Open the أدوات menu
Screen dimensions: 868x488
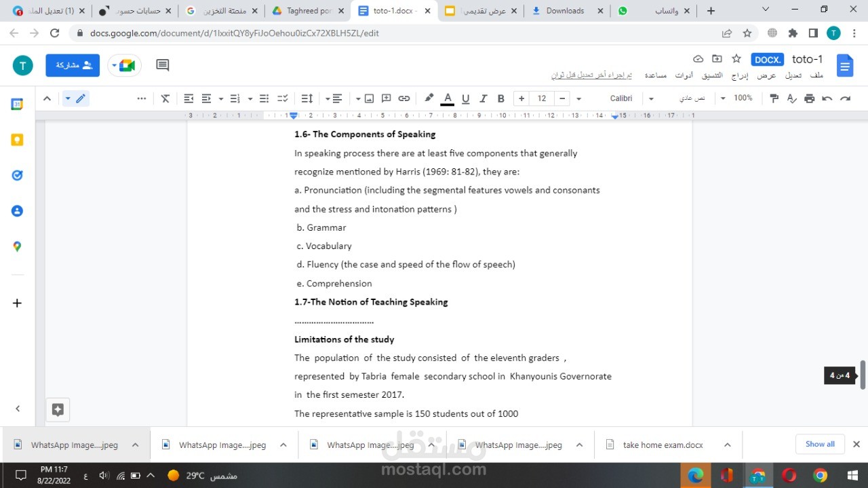click(684, 75)
